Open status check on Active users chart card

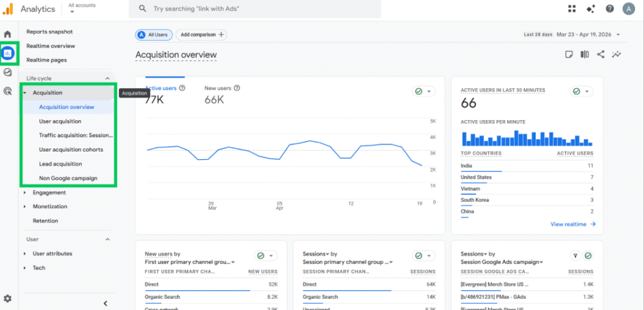423,92
